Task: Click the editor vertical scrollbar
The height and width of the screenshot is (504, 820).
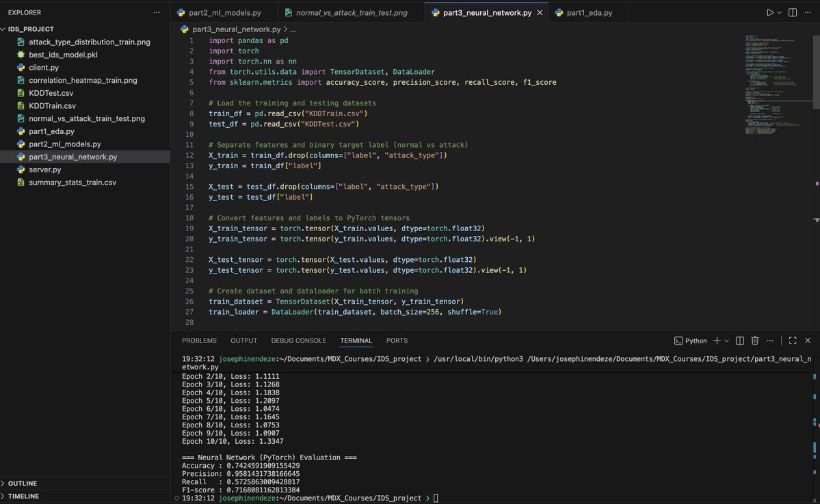Action: click(817, 72)
